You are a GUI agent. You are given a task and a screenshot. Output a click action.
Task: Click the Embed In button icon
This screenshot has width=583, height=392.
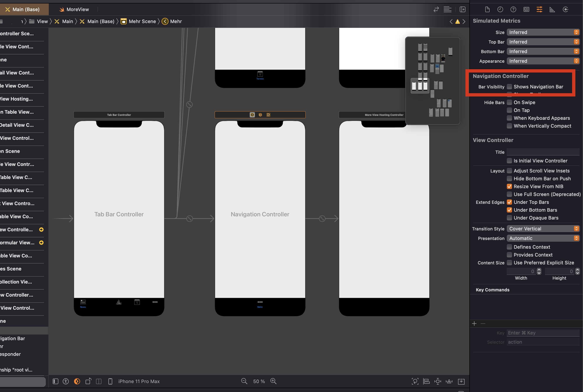(x=461, y=381)
